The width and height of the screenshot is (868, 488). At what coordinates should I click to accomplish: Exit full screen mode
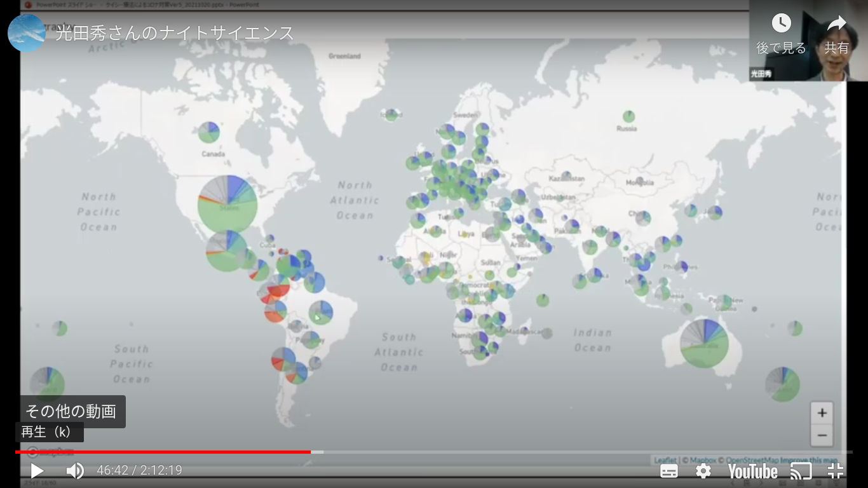(835, 471)
